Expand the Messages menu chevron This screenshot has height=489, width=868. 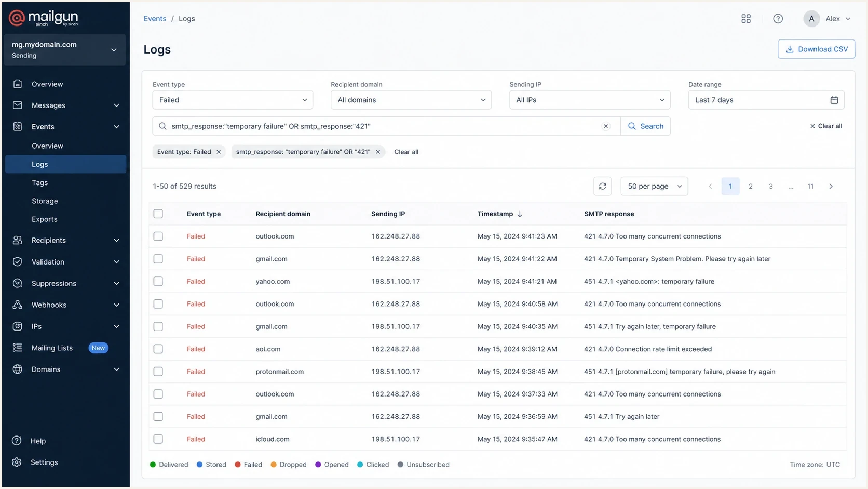click(x=116, y=105)
